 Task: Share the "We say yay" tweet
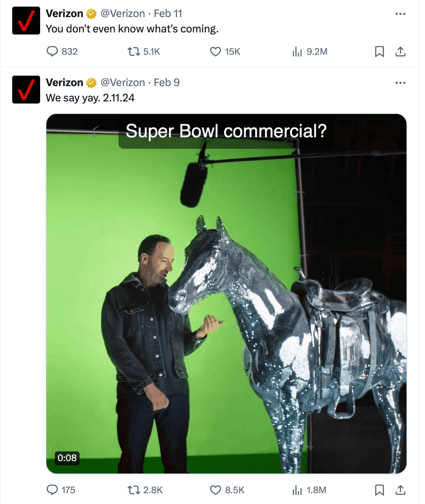(x=400, y=490)
